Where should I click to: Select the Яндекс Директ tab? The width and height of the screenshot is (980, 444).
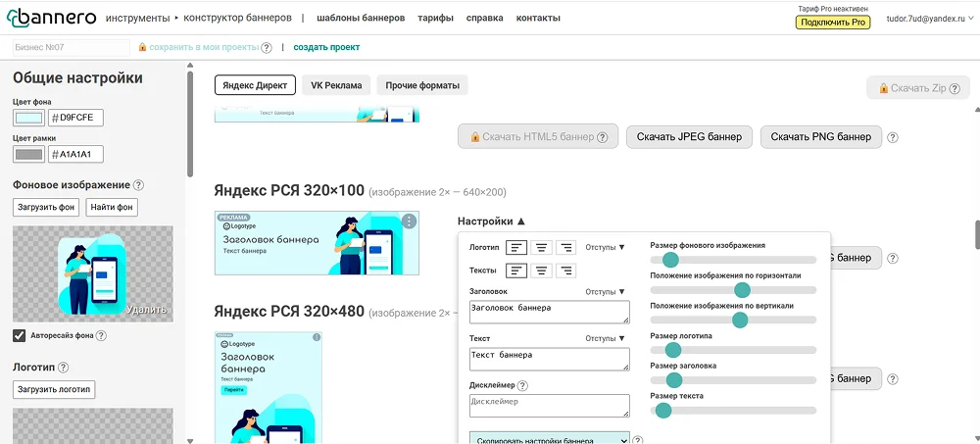pos(255,85)
